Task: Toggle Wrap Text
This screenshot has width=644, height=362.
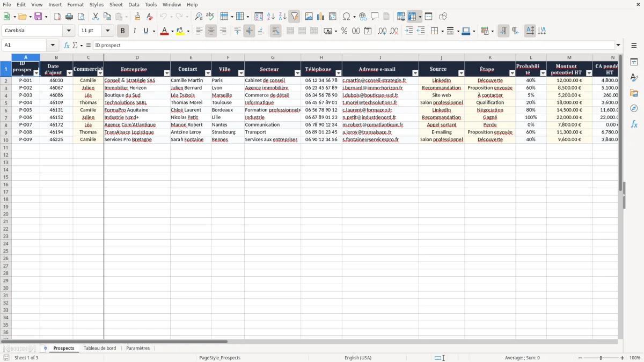Action: [x=276, y=31]
